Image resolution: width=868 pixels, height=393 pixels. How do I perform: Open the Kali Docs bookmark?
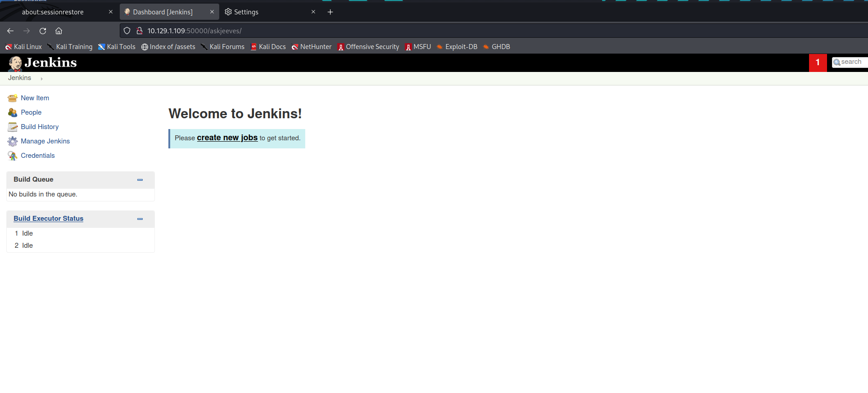(x=268, y=47)
